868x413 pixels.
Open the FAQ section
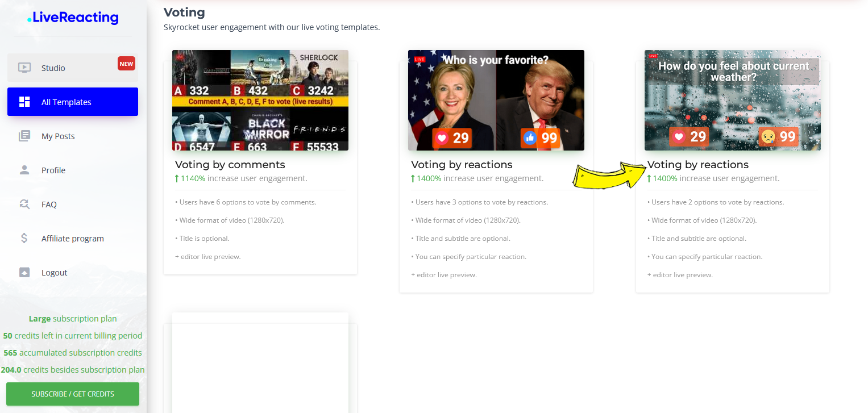coord(73,204)
